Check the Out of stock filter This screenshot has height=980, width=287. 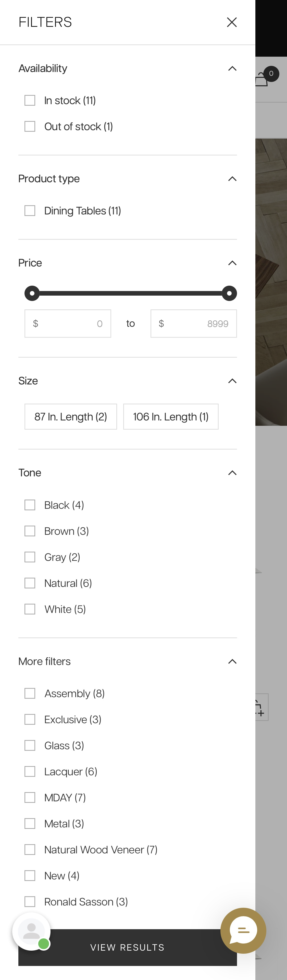coord(30,126)
